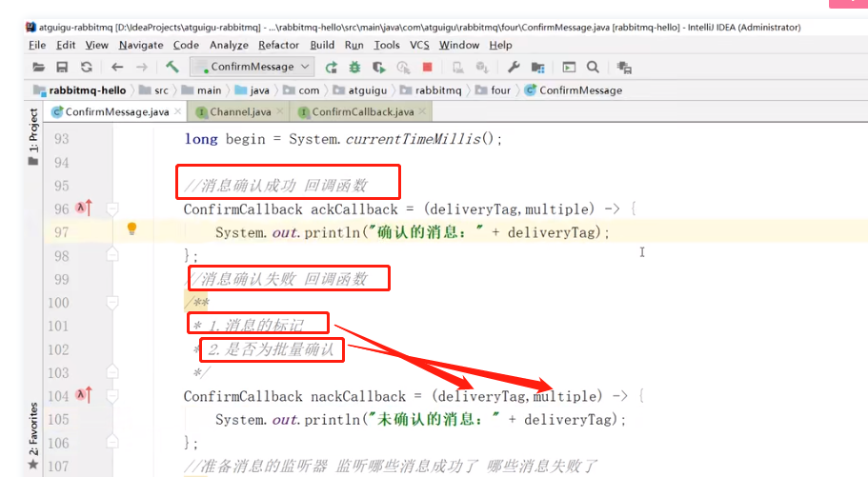
Task: Collapse the lambda fold marker on line 104
Action: click(x=112, y=396)
